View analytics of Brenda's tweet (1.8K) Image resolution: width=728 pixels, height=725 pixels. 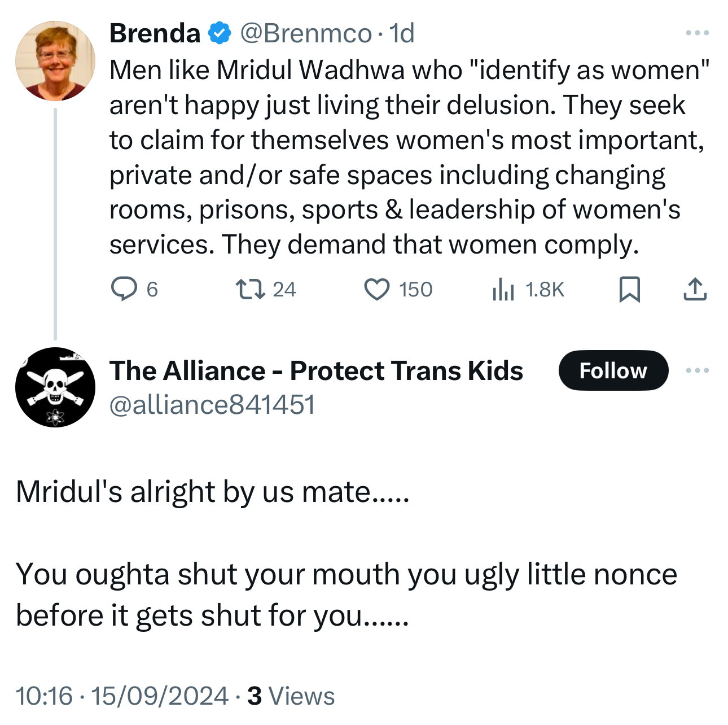503,290
